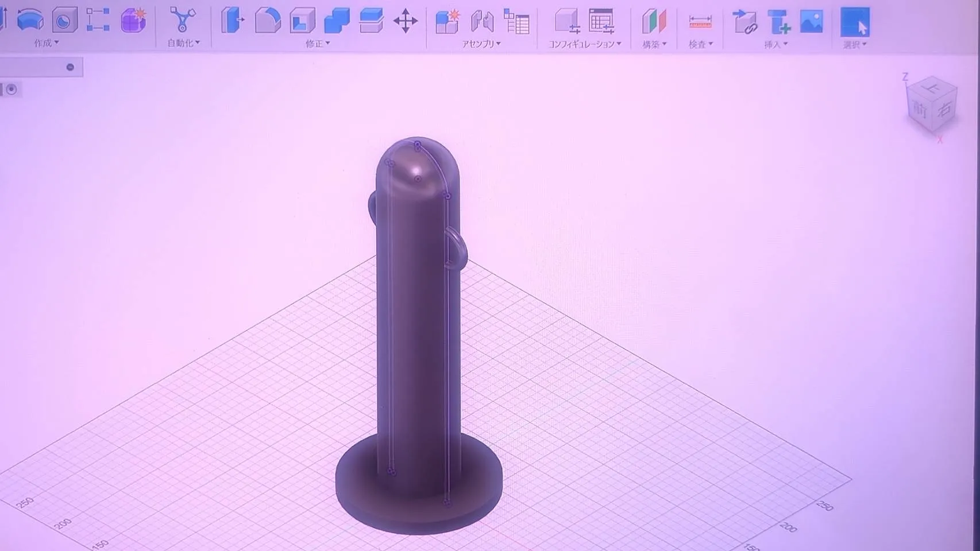Viewport: 980px width, 551px height.
Task: Expand the 構築 dropdown menu
Action: click(654, 44)
